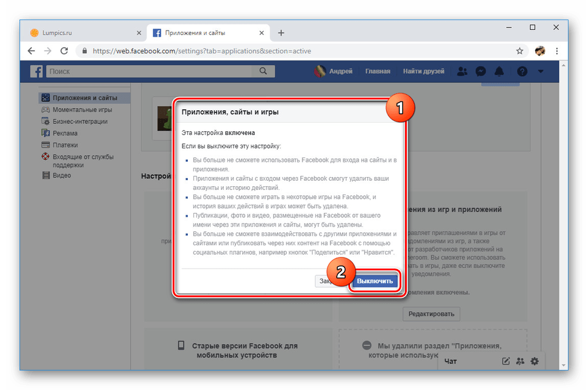588x390 pixels.
Task: Open a new browser tab
Action: [281, 33]
